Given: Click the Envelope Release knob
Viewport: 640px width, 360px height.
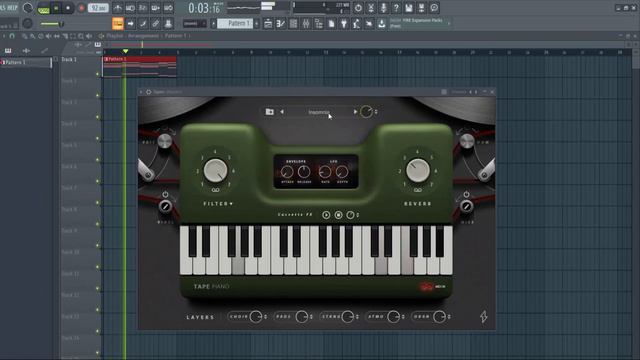Looking at the screenshot, I should tap(304, 172).
